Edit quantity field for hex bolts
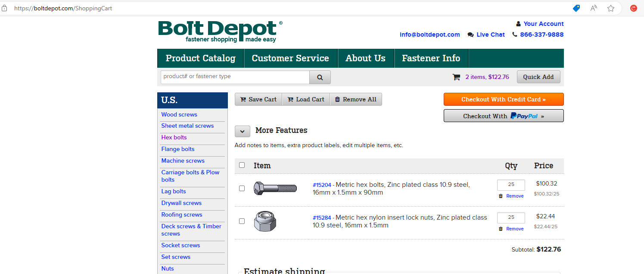 511,185
